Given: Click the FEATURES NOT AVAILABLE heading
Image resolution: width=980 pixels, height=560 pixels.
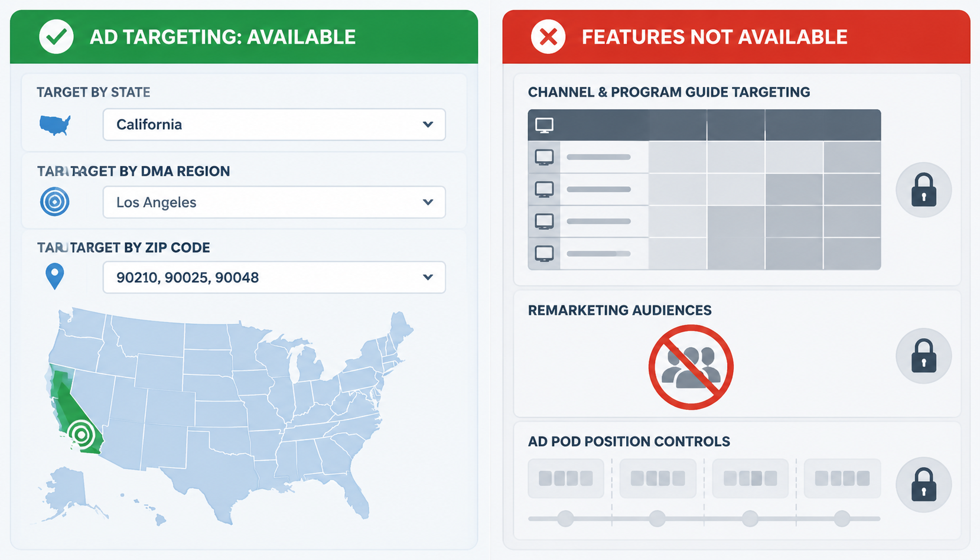Looking at the screenshot, I should [x=715, y=37].
